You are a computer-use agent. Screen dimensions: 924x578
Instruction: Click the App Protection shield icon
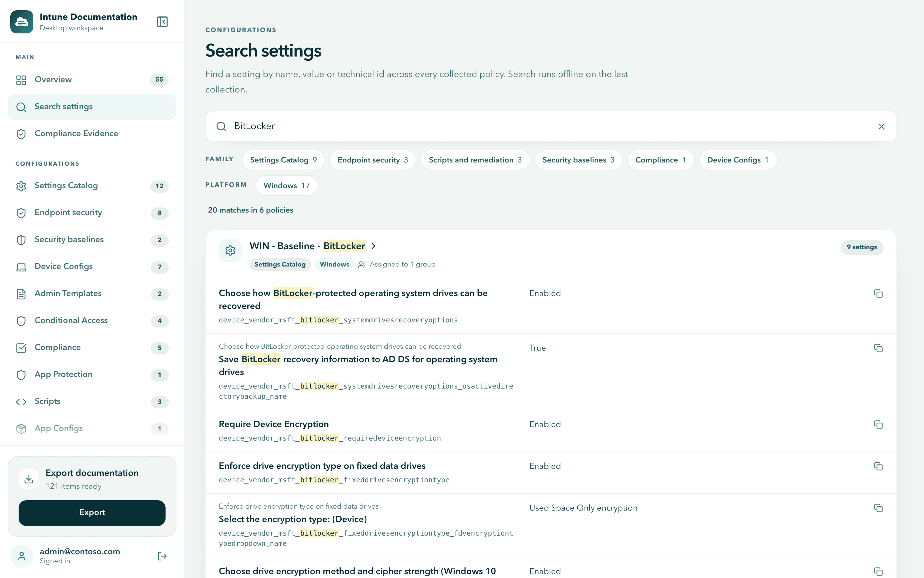21,375
